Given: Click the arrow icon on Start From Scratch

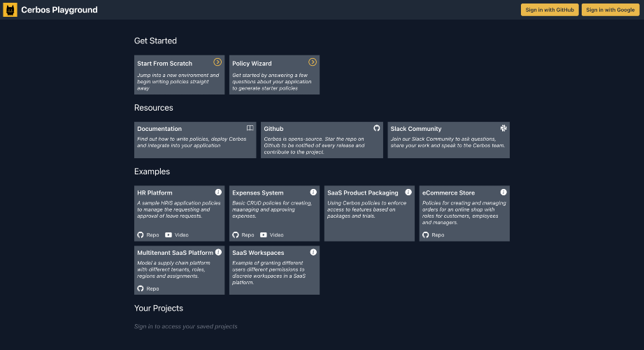Looking at the screenshot, I should tap(217, 62).
